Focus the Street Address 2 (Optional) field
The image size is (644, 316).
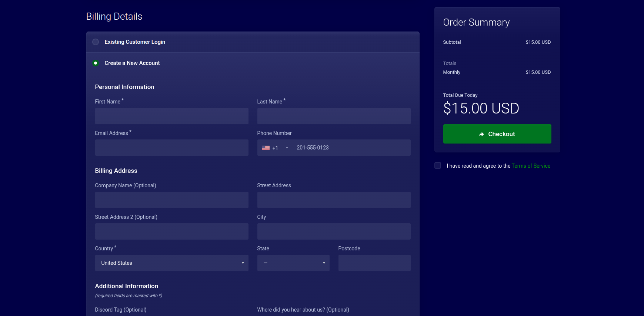pyautogui.click(x=171, y=231)
